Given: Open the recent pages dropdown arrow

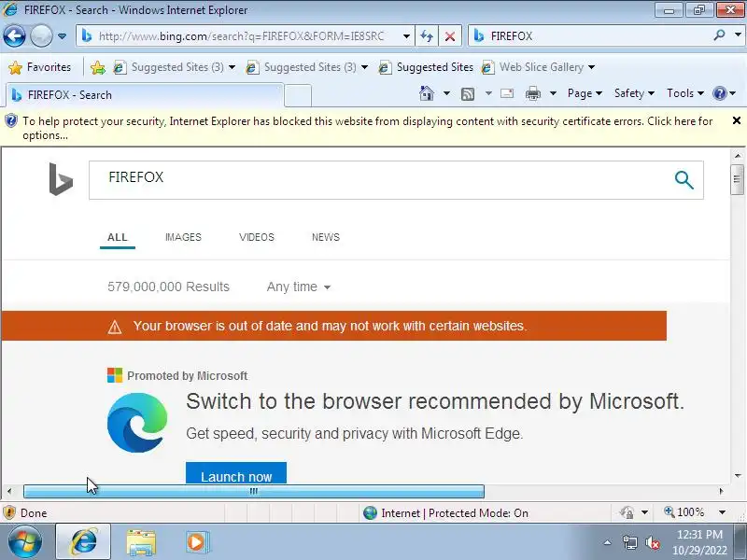Looking at the screenshot, I should tap(62, 36).
